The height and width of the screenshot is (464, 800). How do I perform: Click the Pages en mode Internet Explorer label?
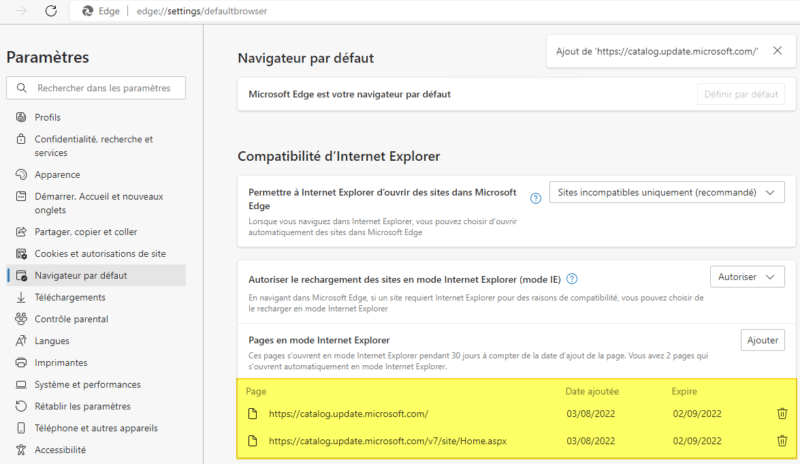click(319, 340)
